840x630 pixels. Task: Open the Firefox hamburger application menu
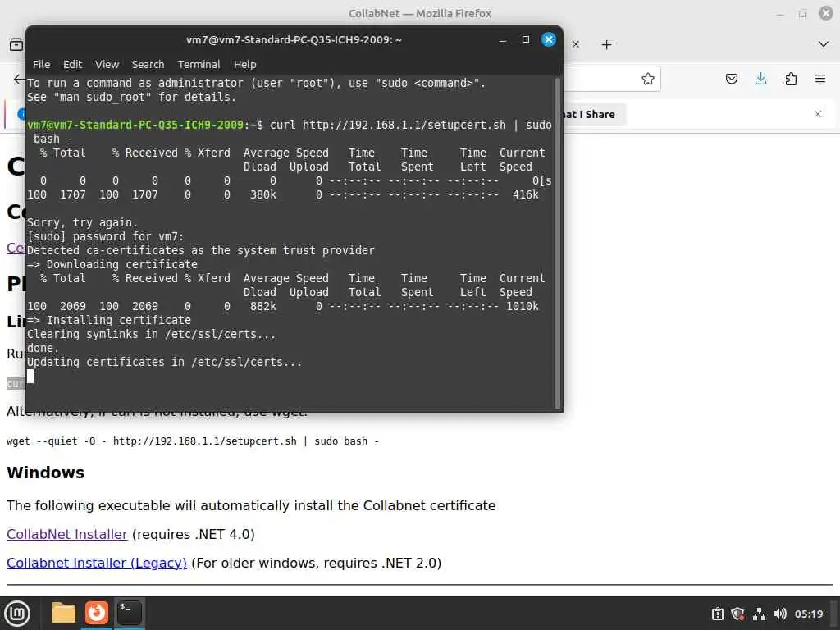[x=820, y=80]
